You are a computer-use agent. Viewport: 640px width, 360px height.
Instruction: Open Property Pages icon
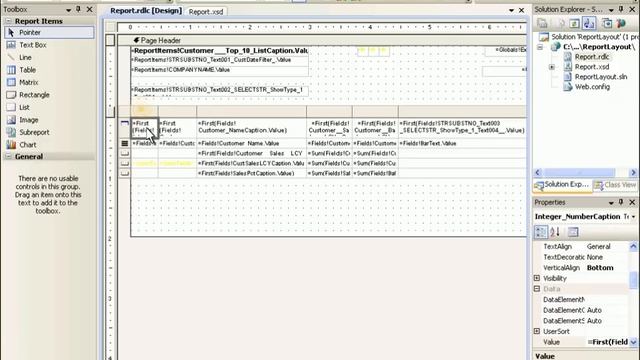pos(573,232)
